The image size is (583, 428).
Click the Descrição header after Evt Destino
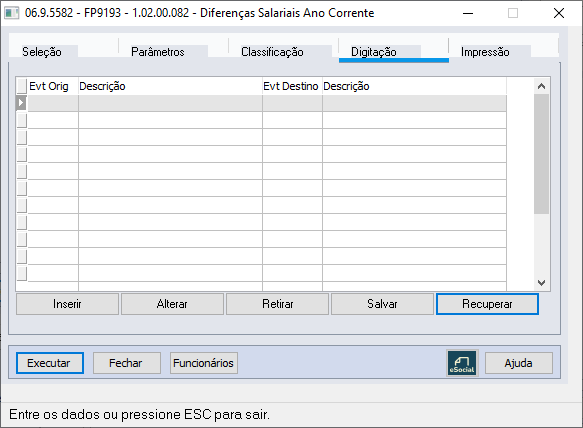[x=414, y=86]
